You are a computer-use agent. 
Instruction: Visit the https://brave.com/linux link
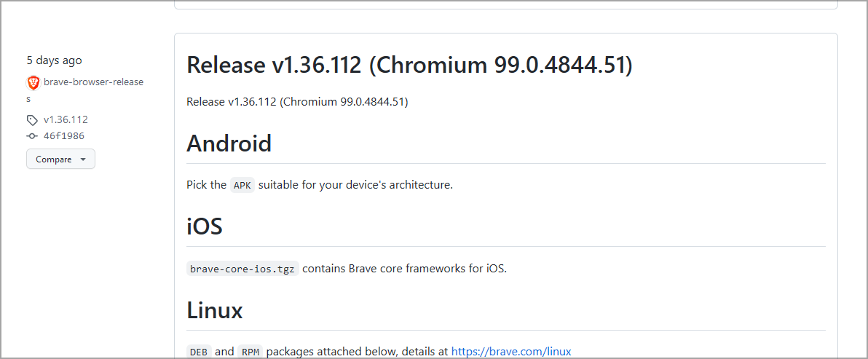(x=511, y=351)
